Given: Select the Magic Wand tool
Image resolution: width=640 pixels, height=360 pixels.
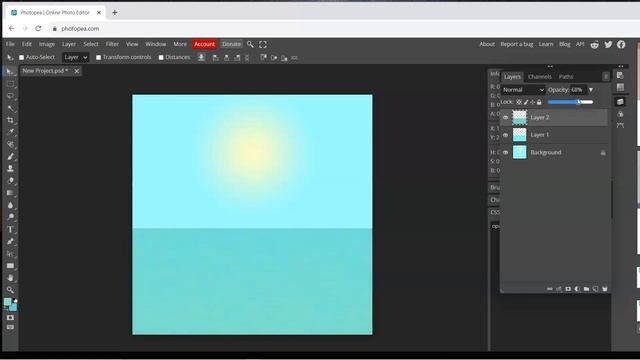Looking at the screenshot, I should tap(10, 109).
